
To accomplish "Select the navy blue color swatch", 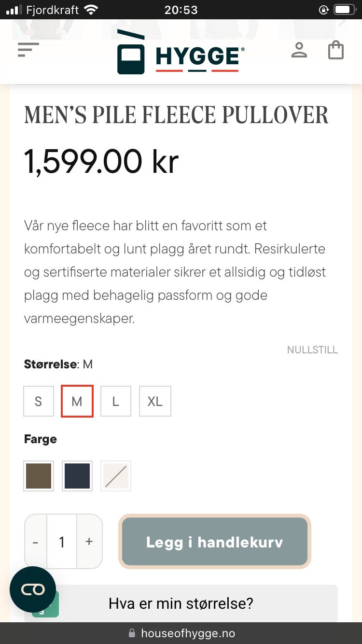I will (x=77, y=476).
